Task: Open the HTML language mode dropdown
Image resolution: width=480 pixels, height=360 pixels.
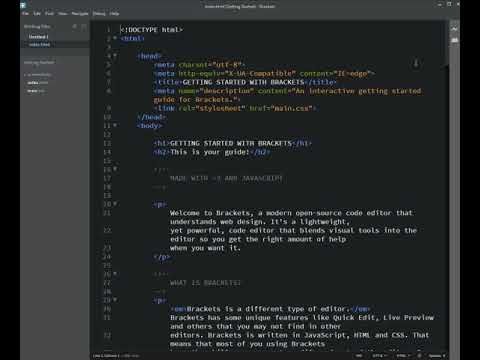Action: pyautogui.click(x=403, y=356)
